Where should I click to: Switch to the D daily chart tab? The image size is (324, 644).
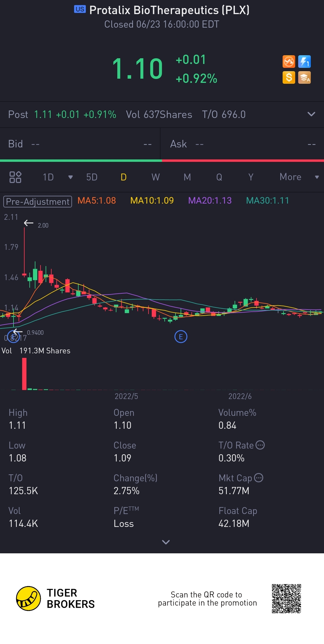pyautogui.click(x=124, y=177)
